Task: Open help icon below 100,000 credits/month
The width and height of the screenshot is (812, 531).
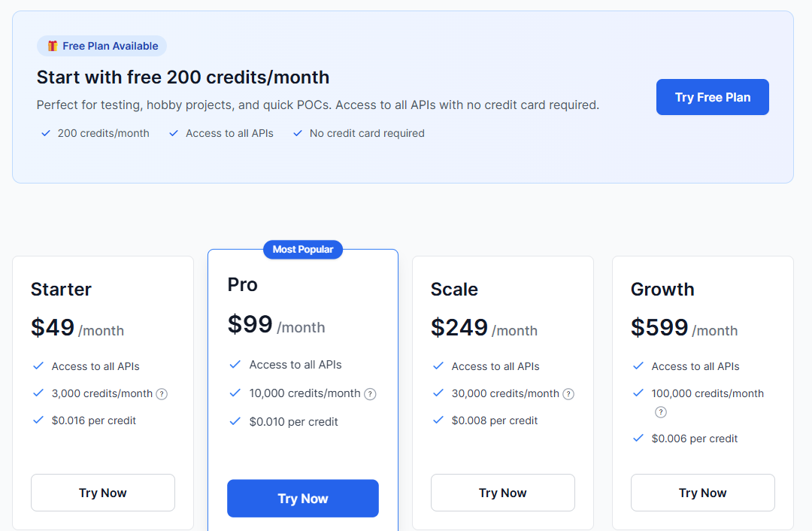Action: pyautogui.click(x=660, y=412)
